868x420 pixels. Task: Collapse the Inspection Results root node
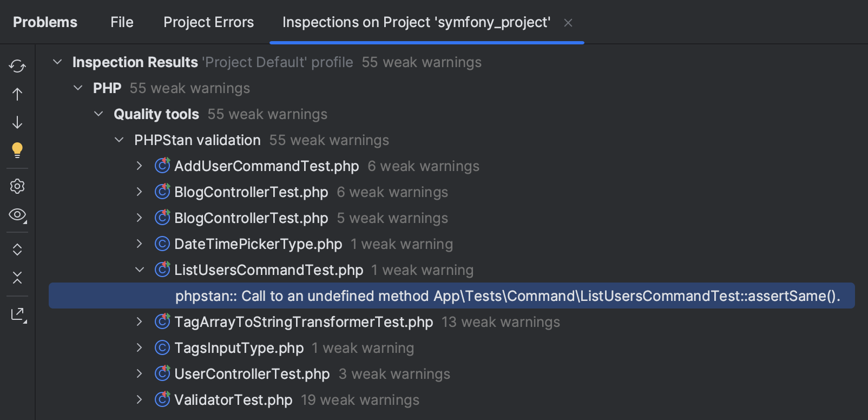pyautogui.click(x=57, y=62)
